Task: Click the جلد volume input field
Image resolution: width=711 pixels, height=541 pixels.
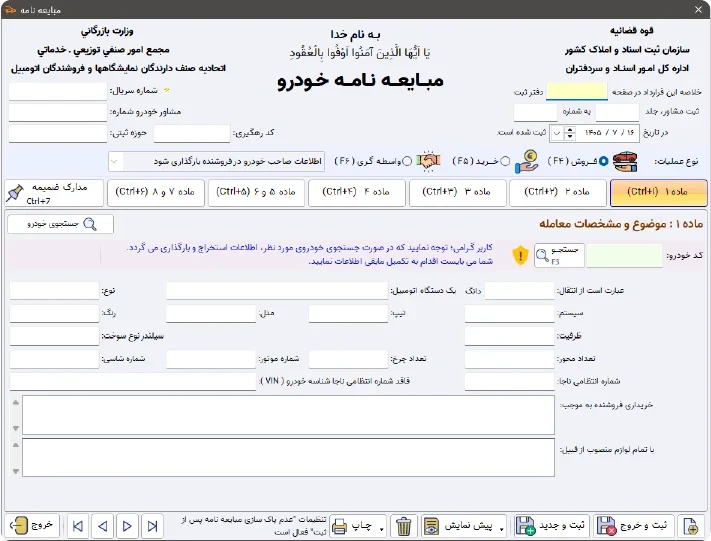Action: [617, 112]
